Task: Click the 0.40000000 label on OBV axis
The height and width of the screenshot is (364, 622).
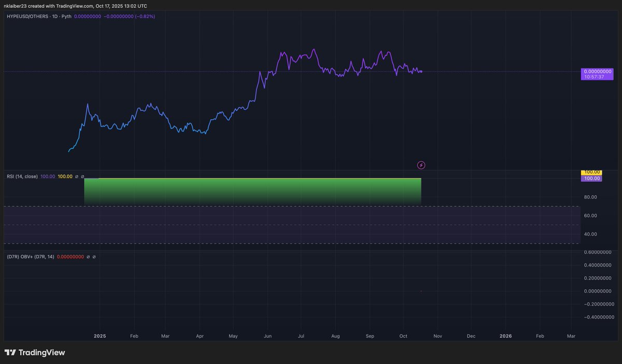Action: click(x=597, y=265)
